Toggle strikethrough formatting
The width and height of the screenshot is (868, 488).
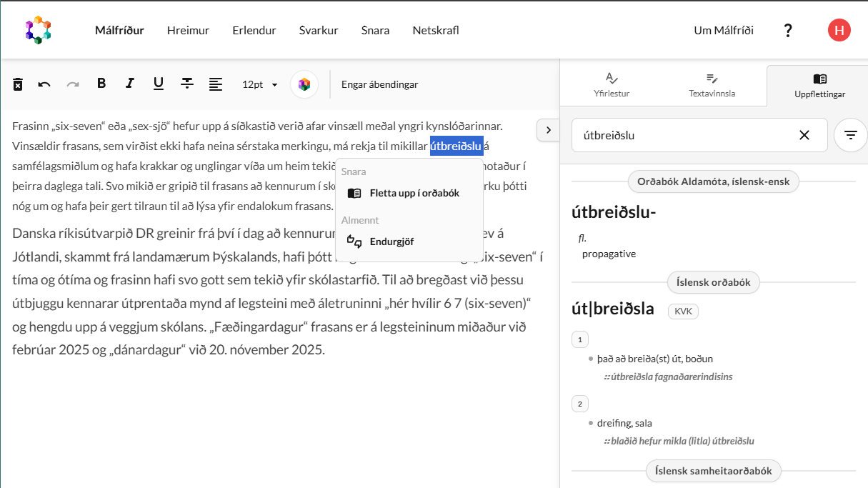pos(187,84)
